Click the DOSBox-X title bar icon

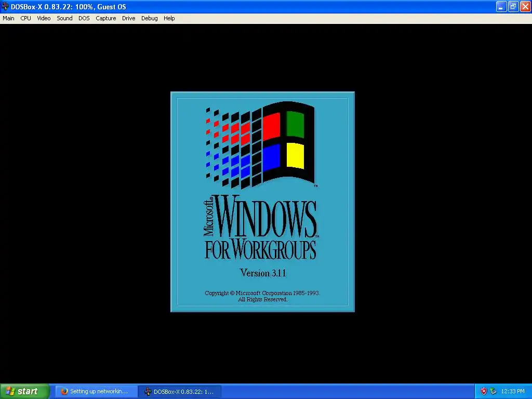click(5, 6)
